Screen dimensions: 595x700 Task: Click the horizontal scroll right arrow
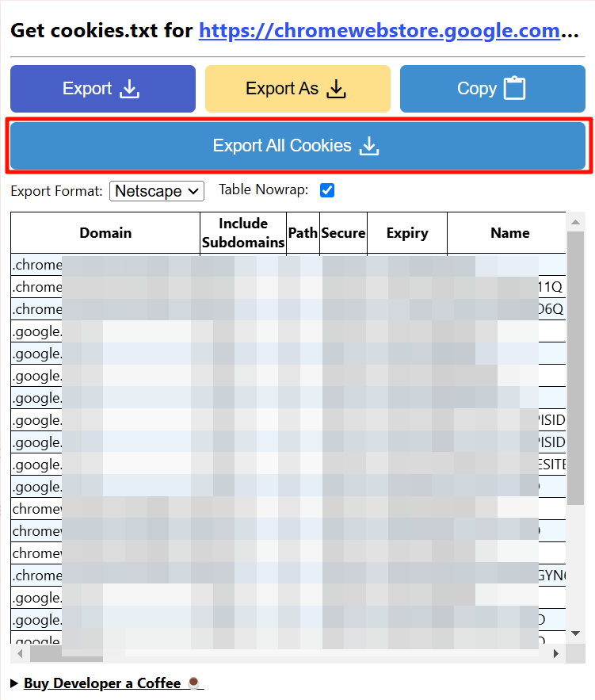point(555,653)
